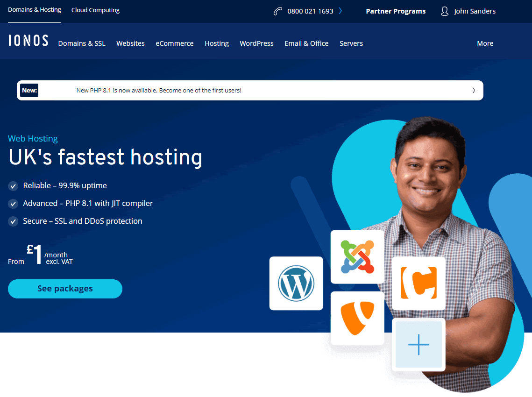Open the More navigation menu
The height and width of the screenshot is (397, 532).
pos(485,43)
